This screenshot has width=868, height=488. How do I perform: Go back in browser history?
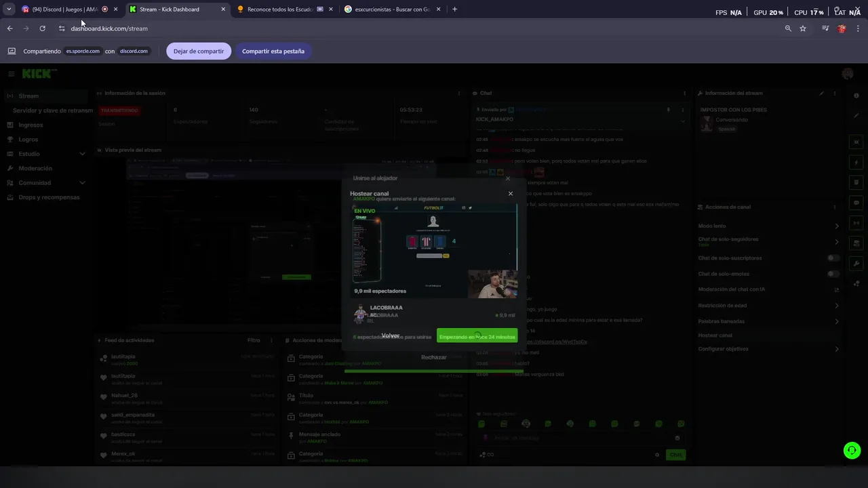tap(9, 28)
